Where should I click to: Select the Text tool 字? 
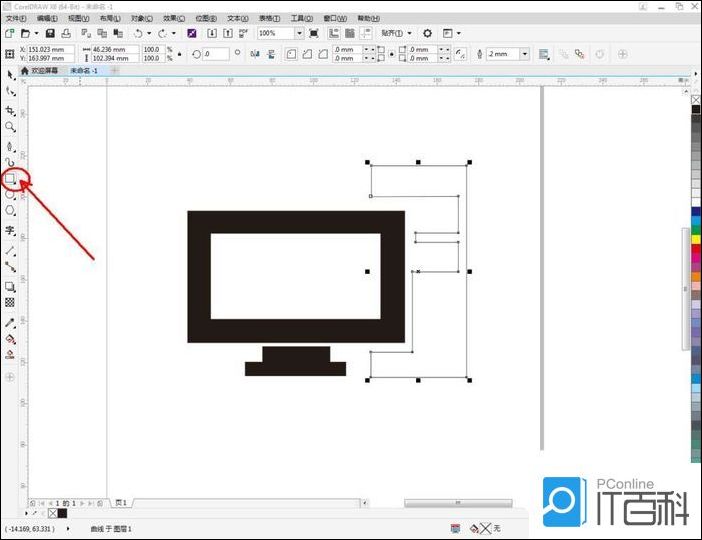coord(11,230)
